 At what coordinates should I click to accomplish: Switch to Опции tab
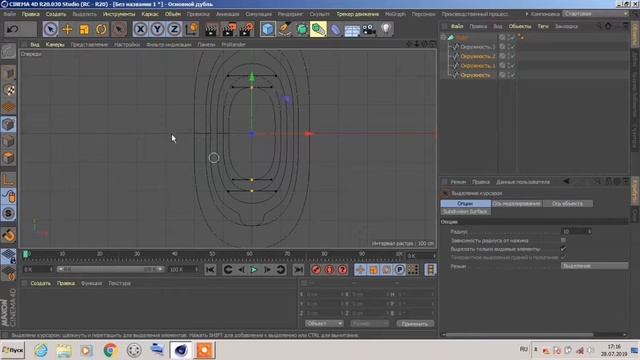tap(465, 203)
